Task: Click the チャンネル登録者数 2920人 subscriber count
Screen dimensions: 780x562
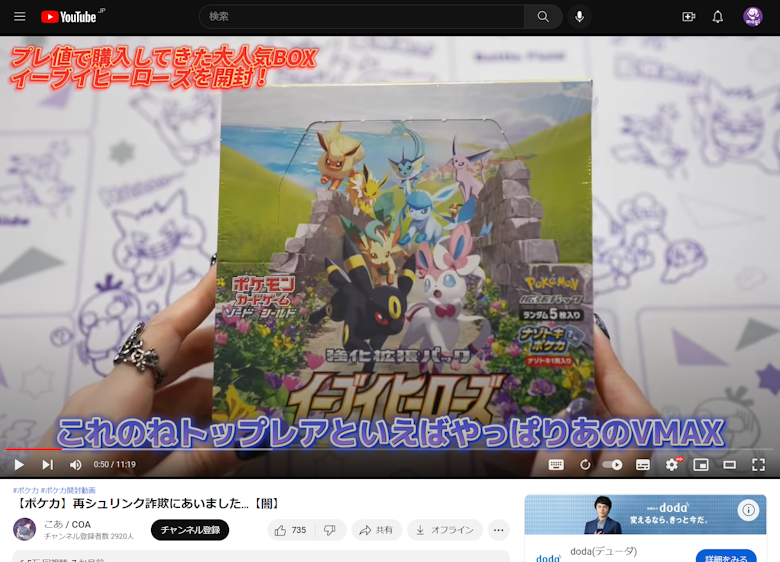Action: tap(89, 536)
